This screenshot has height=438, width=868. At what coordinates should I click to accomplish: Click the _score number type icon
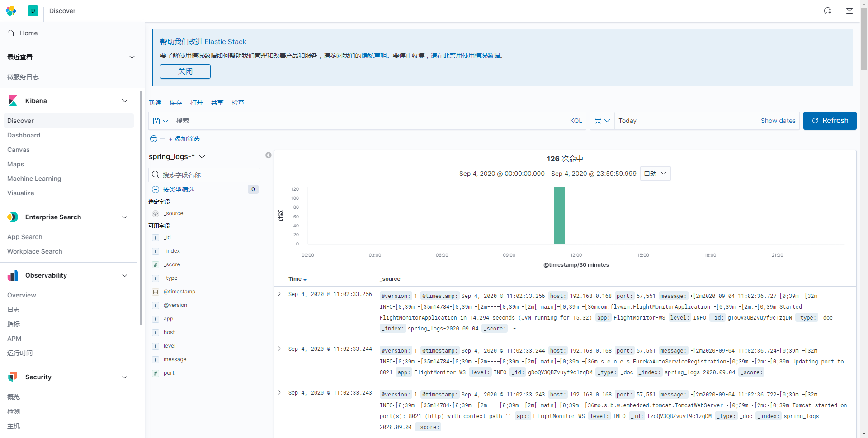pyautogui.click(x=156, y=265)
